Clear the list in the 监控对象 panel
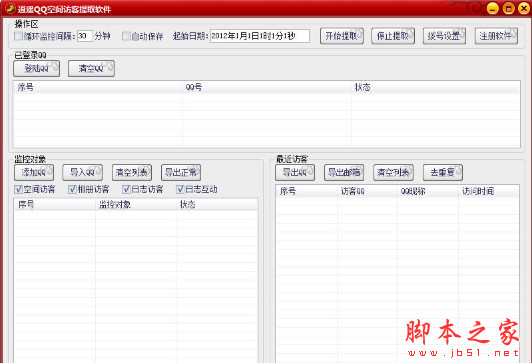Screen dimensions: 532x364 [x=132, y=172]
